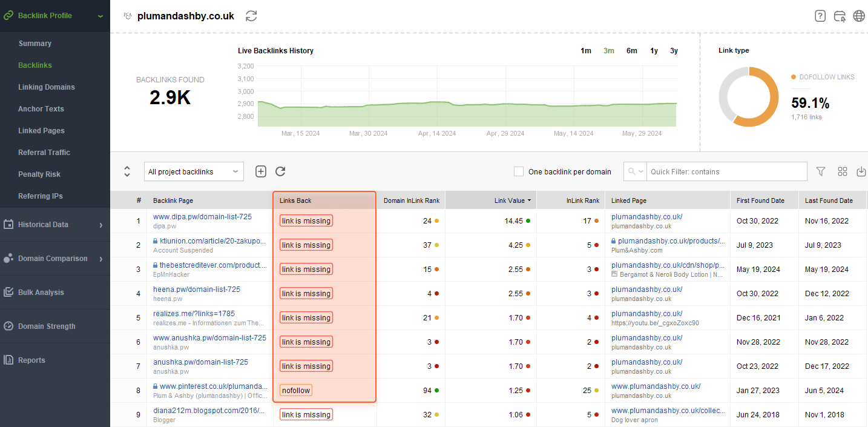This screenshot has height=427, width=868.
Task: Click the project icon left of plumandashby.co.uk
Action: [x=128, y=16]
